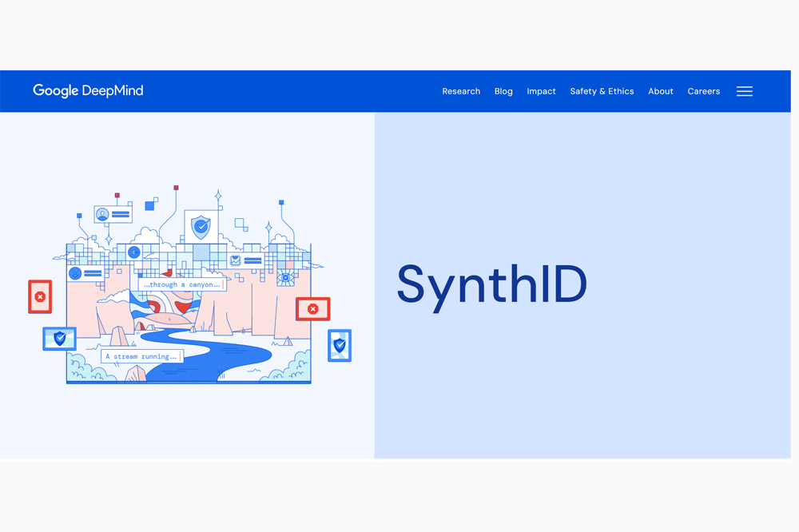Image resolution: width=799 pixels, height=532 pixels.
Task: Select Safety & Ethics in navigation
Action: [x=602, y=91]
